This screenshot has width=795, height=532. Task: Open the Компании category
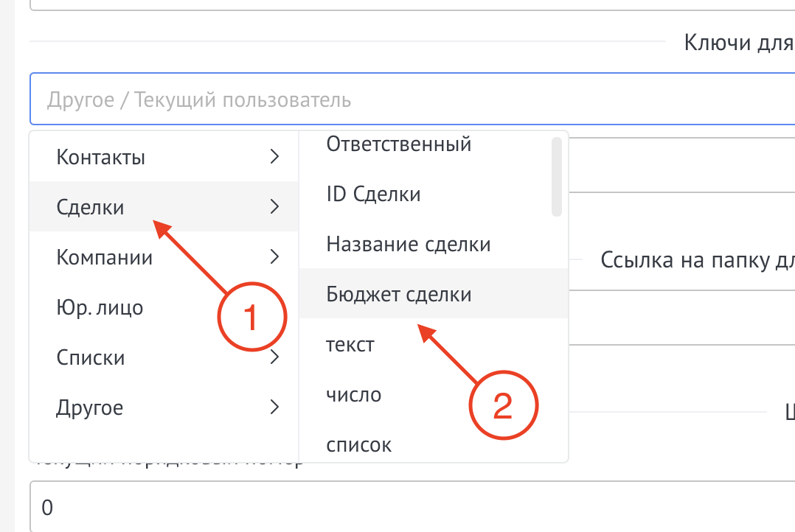point(163,257)
